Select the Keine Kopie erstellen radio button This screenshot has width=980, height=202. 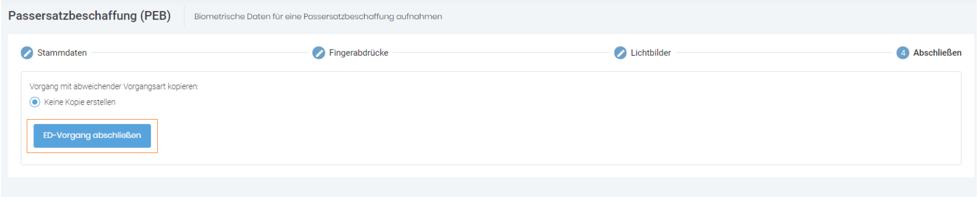coord(35,102)
